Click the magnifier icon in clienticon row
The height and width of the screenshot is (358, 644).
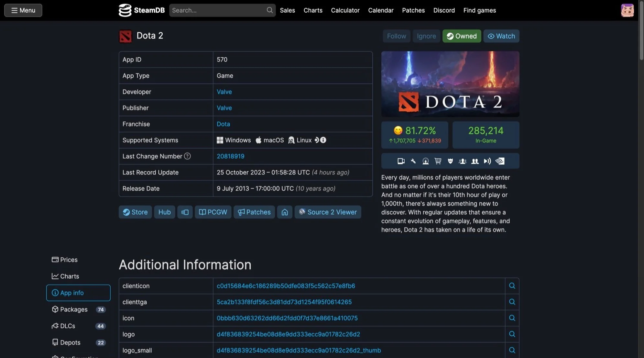point(512,286)
